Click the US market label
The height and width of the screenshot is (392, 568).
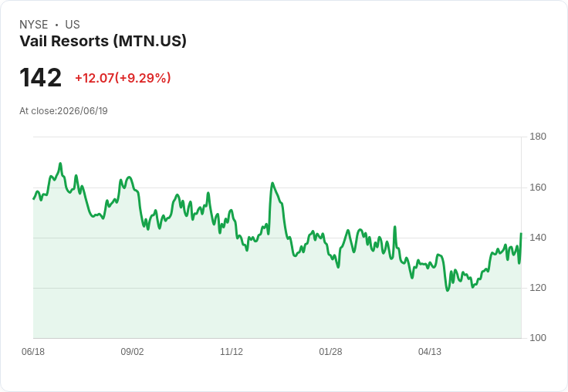point(73,24)
